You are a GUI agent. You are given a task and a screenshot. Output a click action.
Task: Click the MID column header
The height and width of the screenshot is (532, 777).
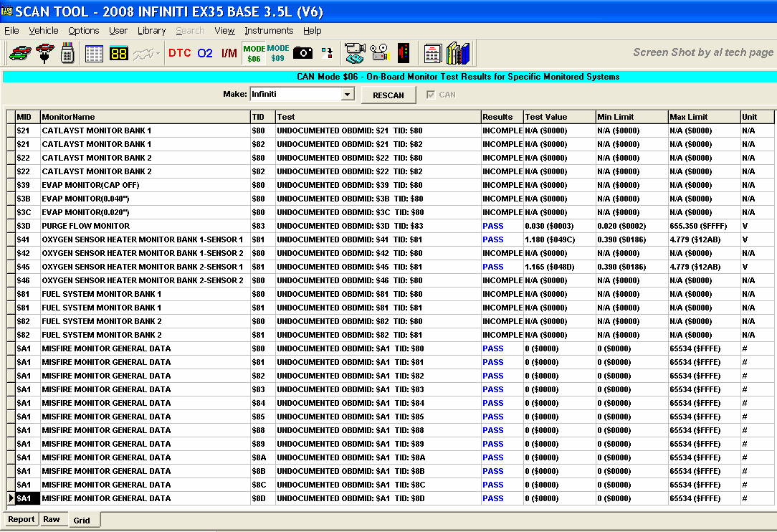pyautogui.click(x=28, y=117)
